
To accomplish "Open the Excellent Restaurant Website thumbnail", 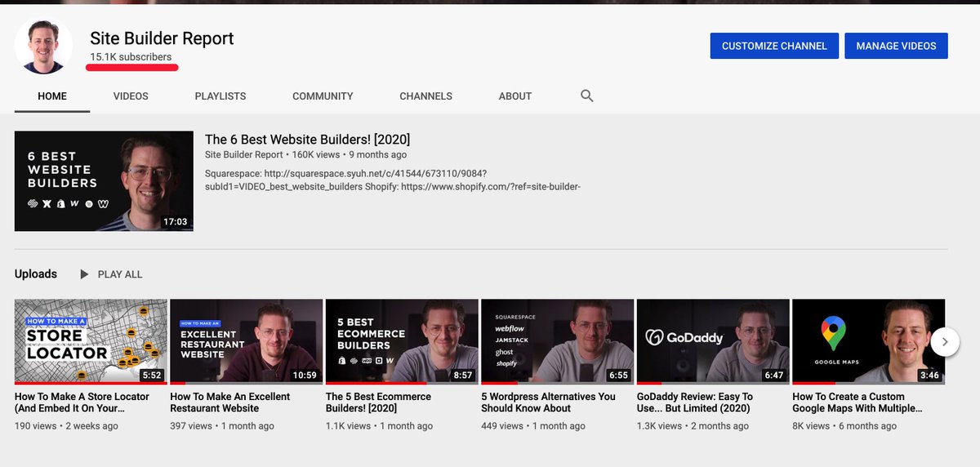I will point(246,341).
